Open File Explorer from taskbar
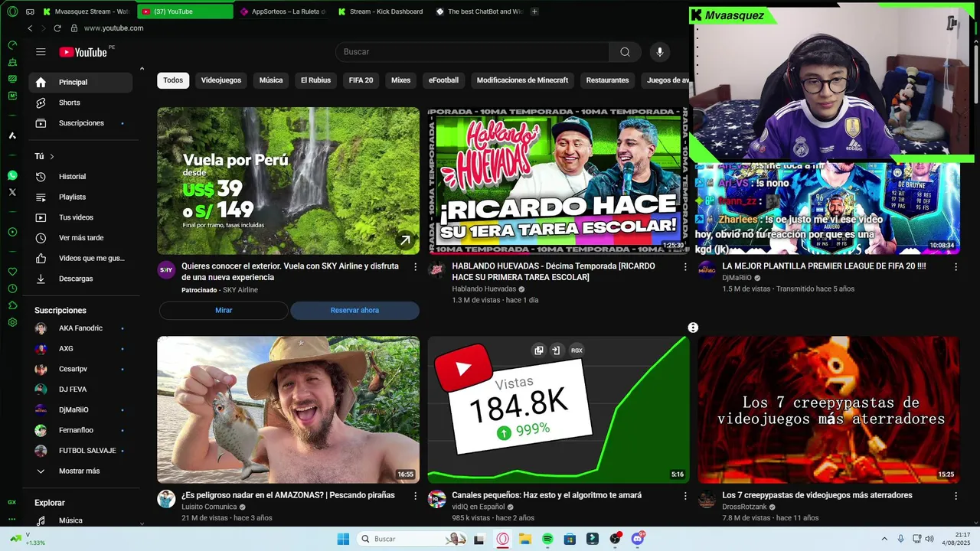Image resolution: width=980 pixels, height=551 pixels. pos(525,539)
